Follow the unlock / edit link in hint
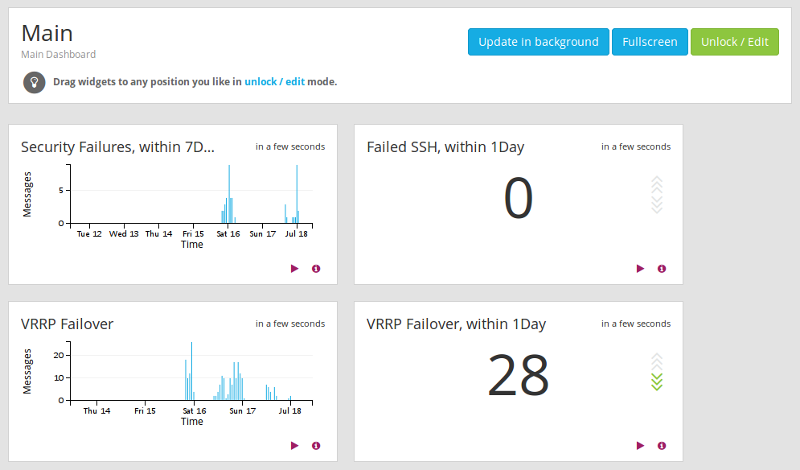The image size is (800, 470). pyautogui.click(x=274, y=82)
